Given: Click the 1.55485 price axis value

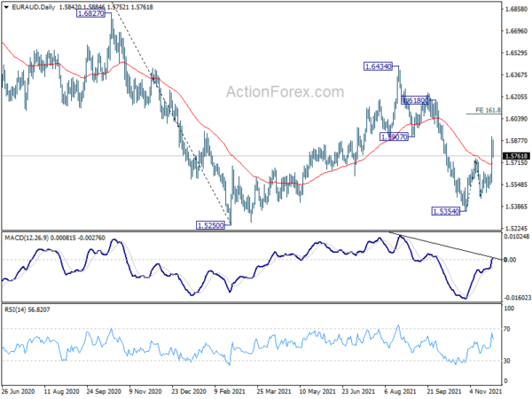Looking at the screenshot, I should click(516, 184).
